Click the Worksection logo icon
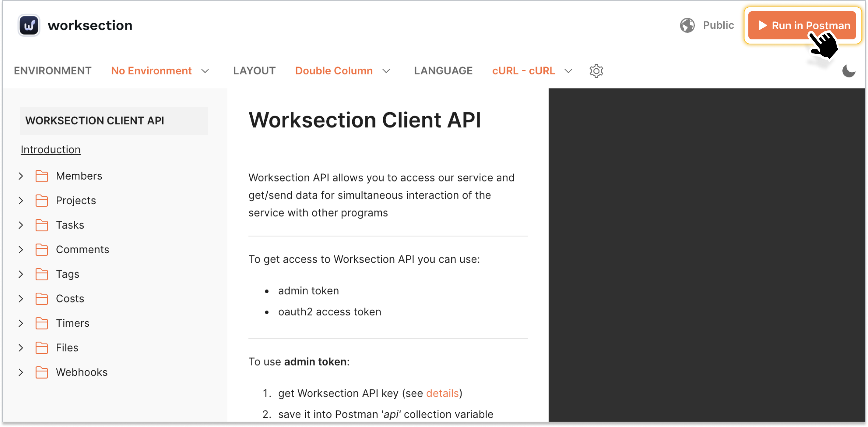The height and width of the screenshot is (427, 868). (x=28, y=25)
